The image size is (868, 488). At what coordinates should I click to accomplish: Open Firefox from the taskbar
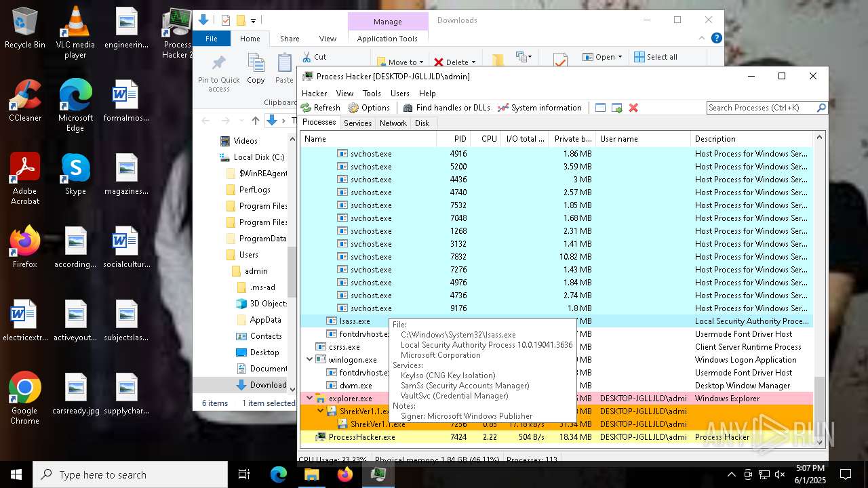345,474
